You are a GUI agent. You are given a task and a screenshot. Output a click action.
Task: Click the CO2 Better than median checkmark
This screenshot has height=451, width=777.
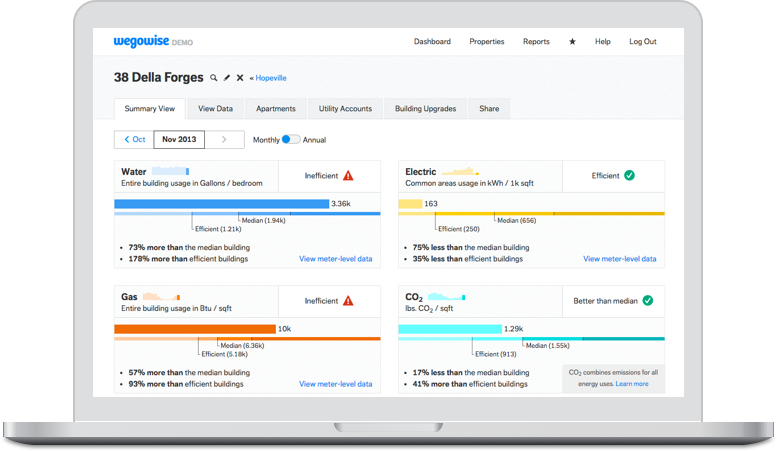[x=648, y=301]
